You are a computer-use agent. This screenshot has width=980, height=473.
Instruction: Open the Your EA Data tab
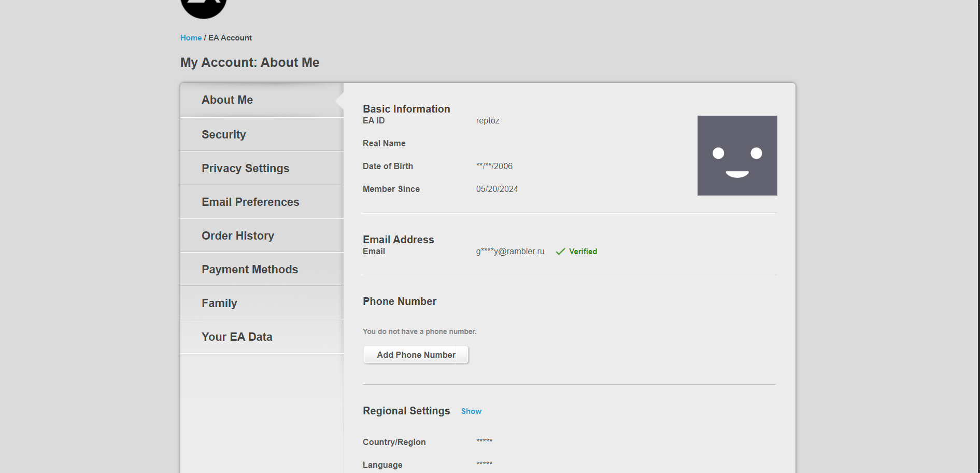(x=262, y=337)
